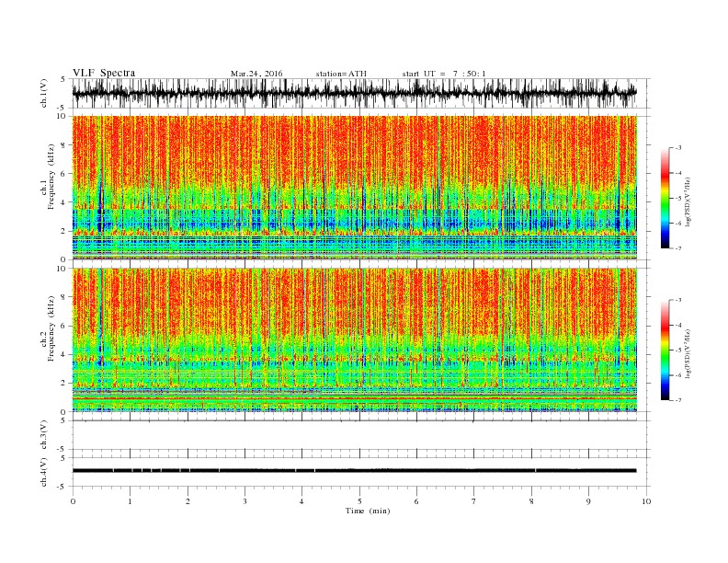Click the time axis tick label "5"
The height and width of the screenshot is (563, 728).
pos(359,501)
